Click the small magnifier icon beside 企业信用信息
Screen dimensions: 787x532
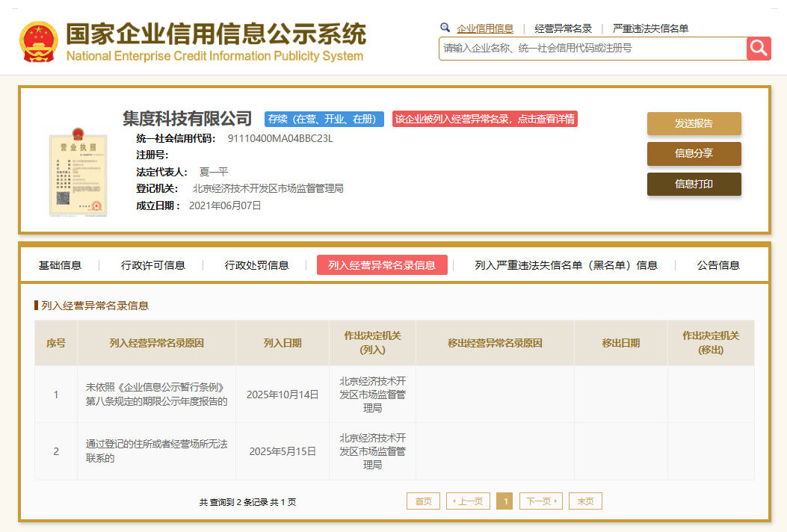click(x=445, y=28)
